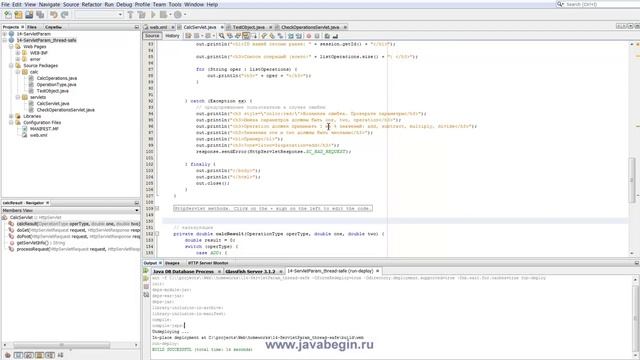Open the File menu
640x360 pixels.
click(x=5, y=4)
